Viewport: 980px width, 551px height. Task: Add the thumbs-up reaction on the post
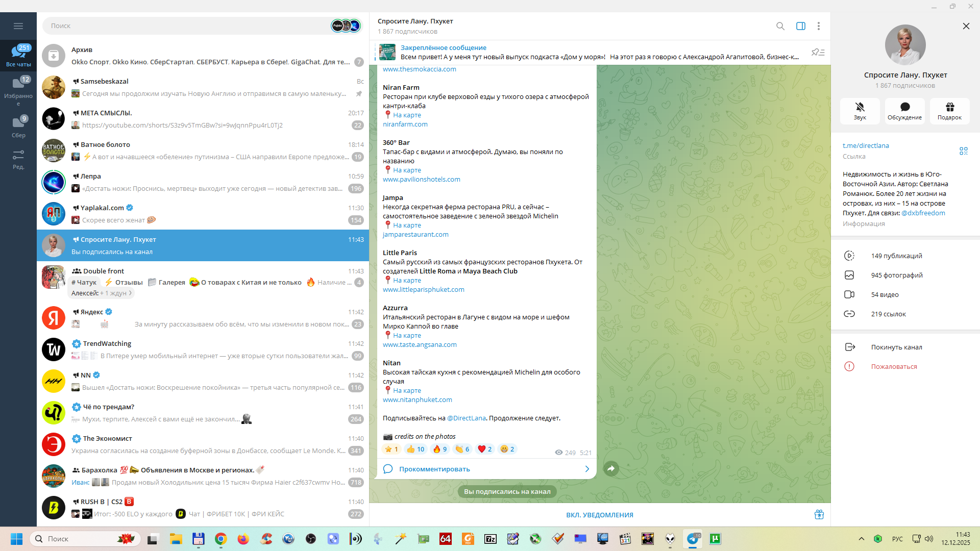pos(415,449)
